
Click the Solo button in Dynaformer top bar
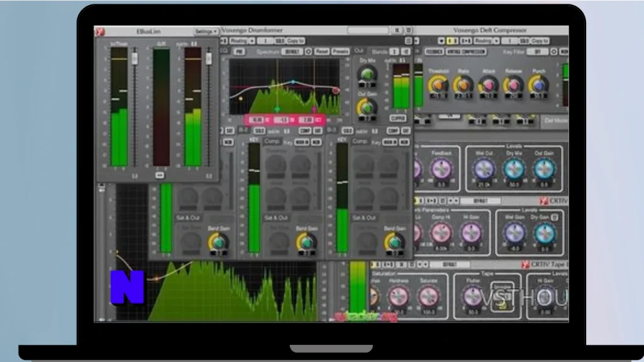[279, 41]
